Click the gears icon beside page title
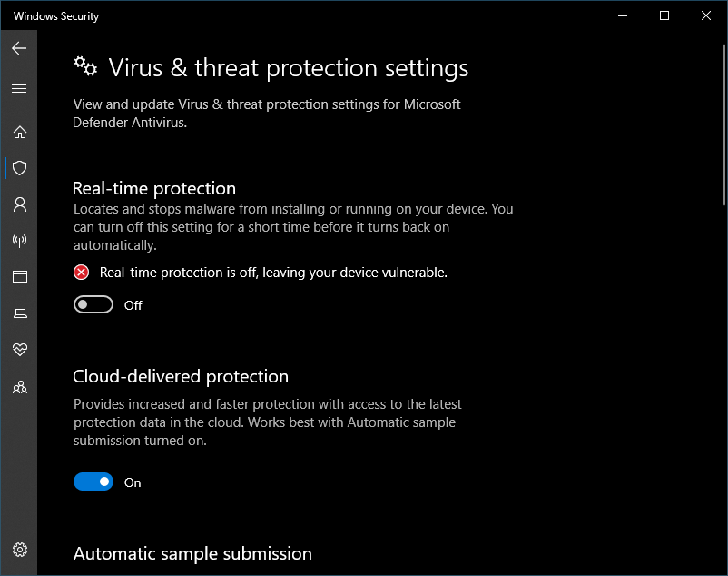The height and width of the screenshot is (576, 728). 85,65
